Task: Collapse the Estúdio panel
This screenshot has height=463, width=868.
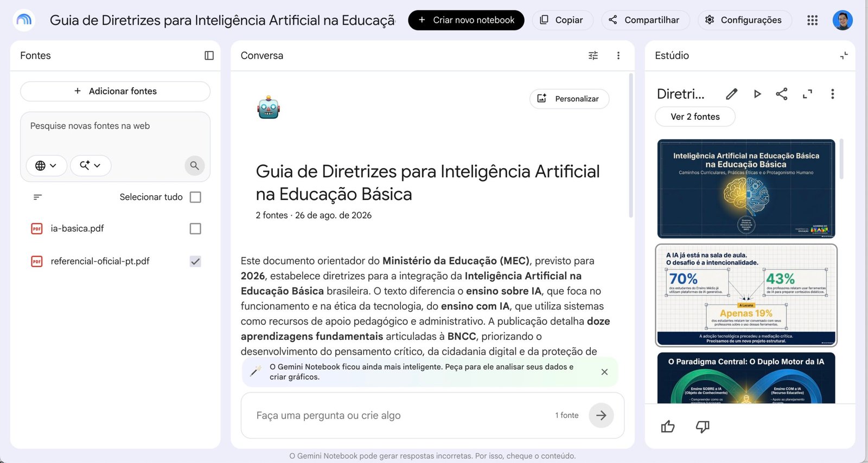Action: point(844,55)
